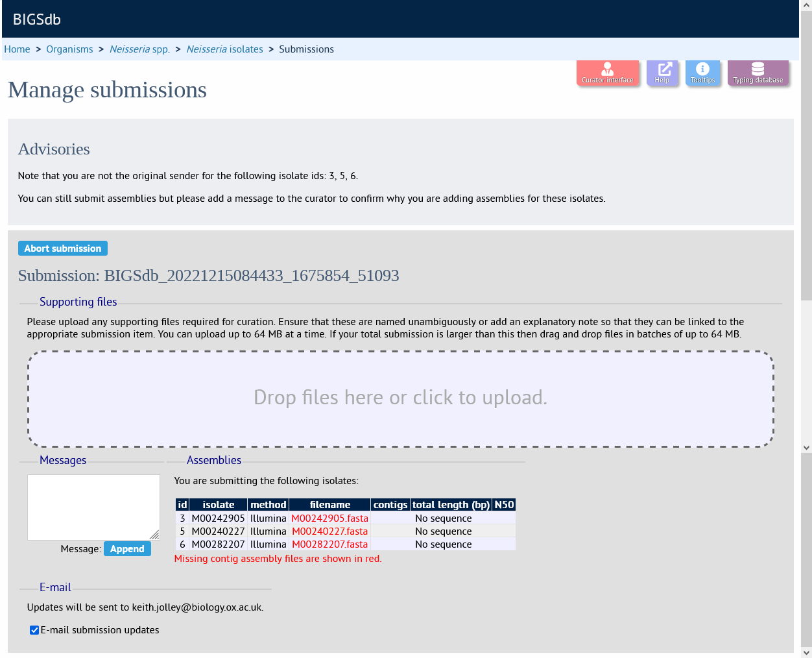The width and height of the screenshot is (812, 658).
Task: Click the Append message button
Action: click(x=127, y=549)
